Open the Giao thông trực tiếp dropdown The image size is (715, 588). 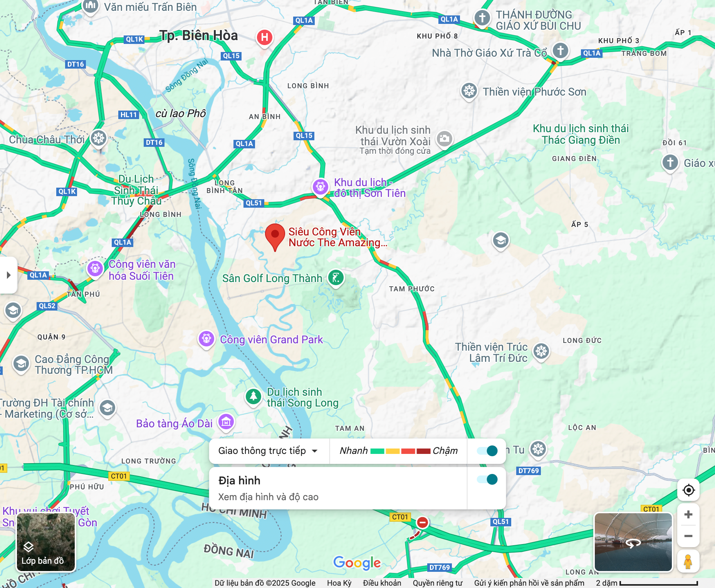[x=268, y=451]
